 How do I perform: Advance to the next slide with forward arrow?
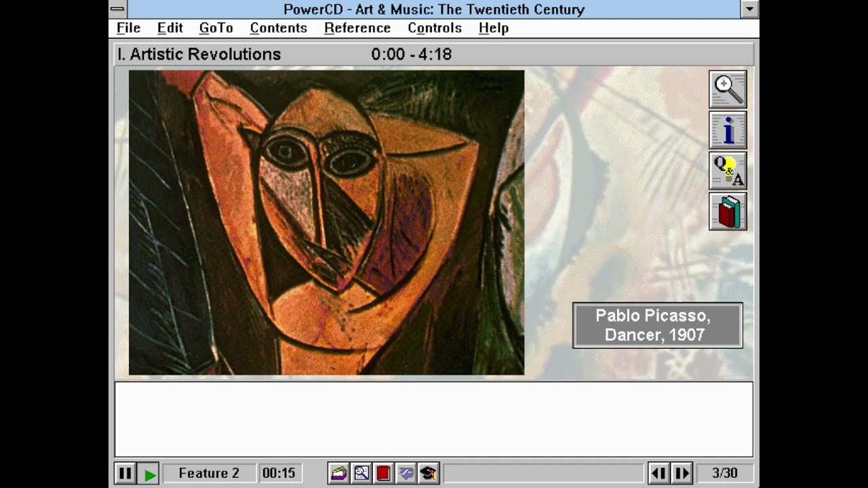click(x=682, y=473)
